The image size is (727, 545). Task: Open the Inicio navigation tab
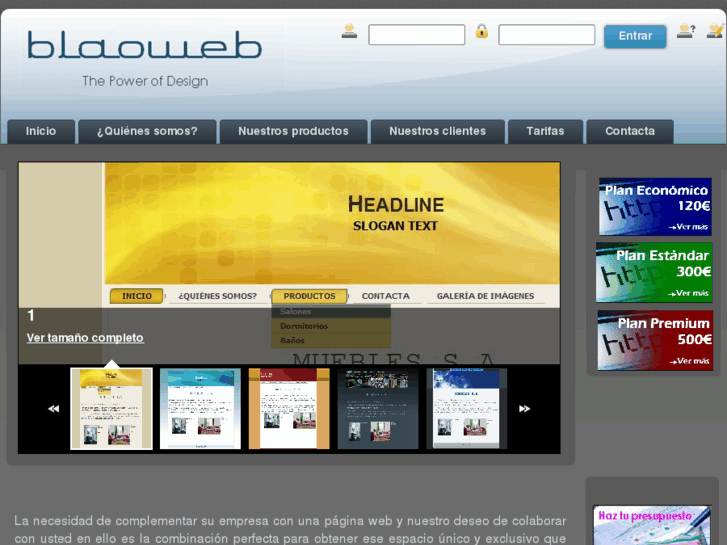tap(41, 131)
